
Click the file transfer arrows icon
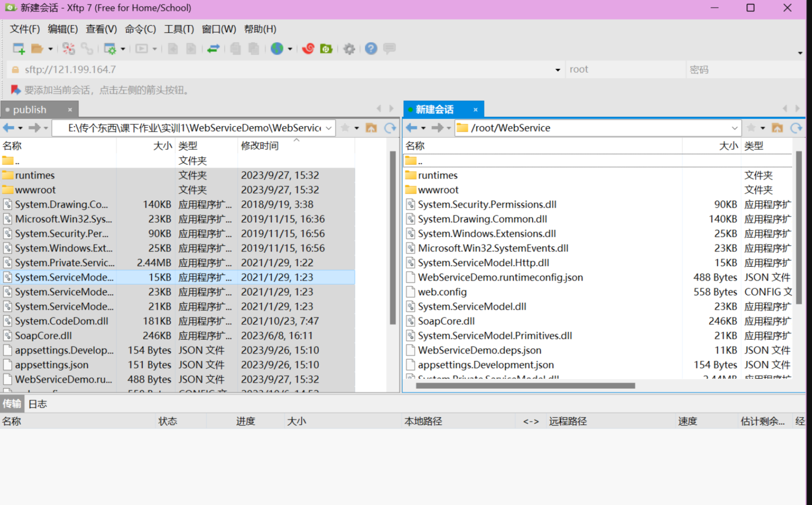[213, 48]
